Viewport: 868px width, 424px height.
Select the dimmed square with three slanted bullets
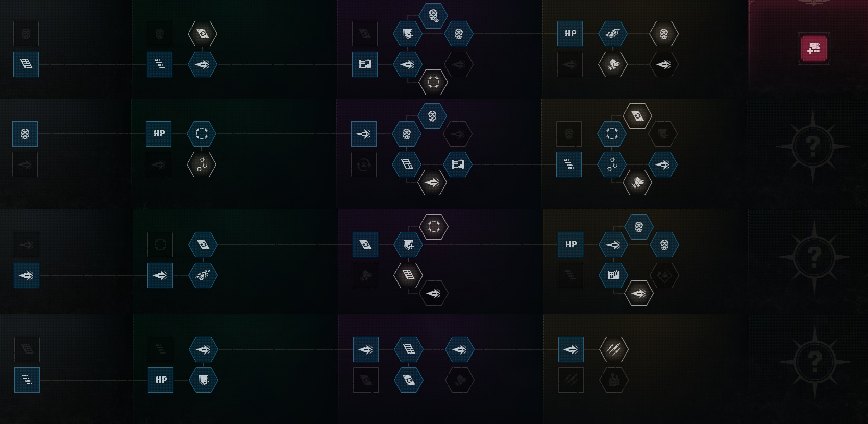click(x=571, y=380)
